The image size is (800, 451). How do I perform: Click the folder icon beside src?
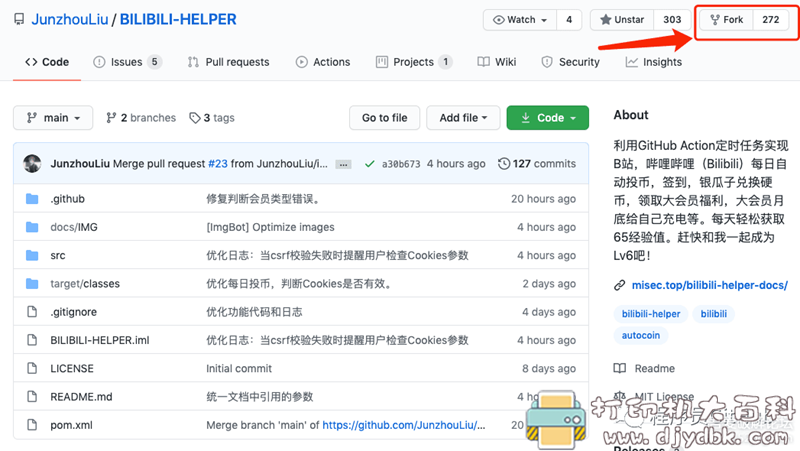[32, 255]
